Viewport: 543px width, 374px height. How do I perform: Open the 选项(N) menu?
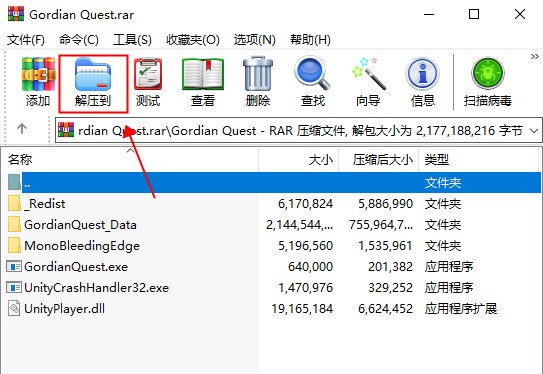coord(255,40)
